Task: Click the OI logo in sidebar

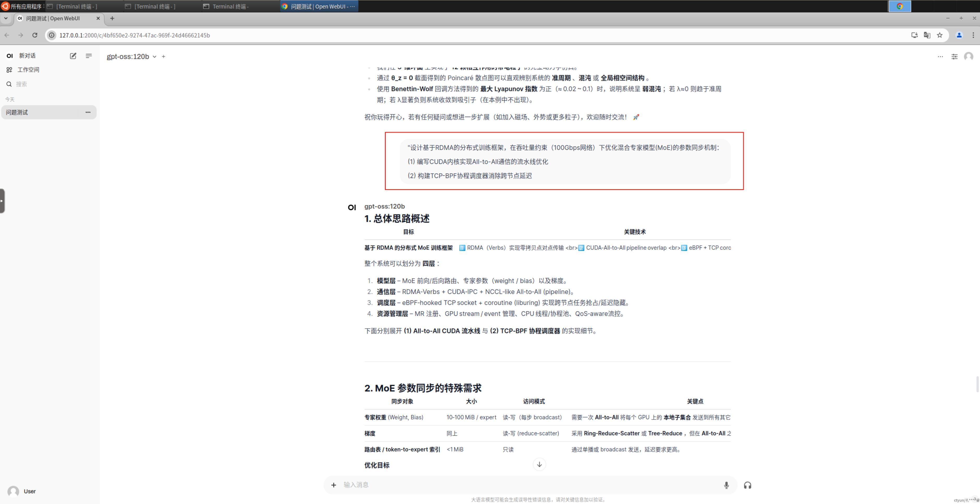Action: 10,56
